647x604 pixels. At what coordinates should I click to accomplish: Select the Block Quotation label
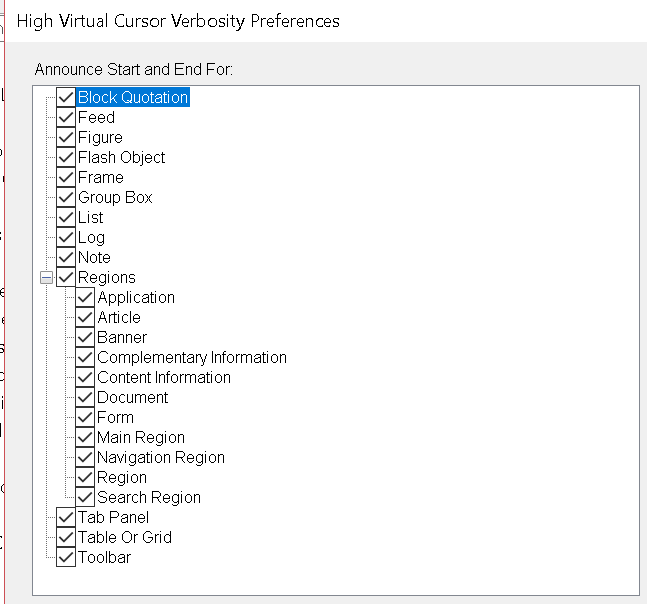coord(133,97)
